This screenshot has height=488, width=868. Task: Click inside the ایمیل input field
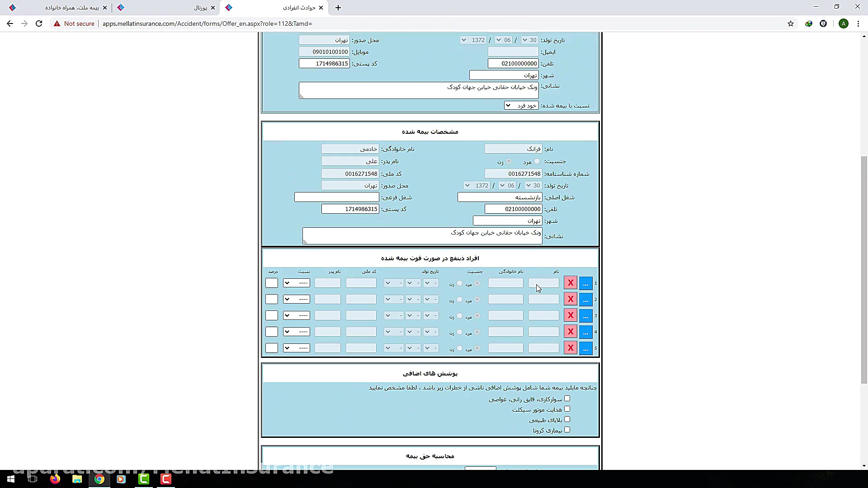click(x=513, y=52)
